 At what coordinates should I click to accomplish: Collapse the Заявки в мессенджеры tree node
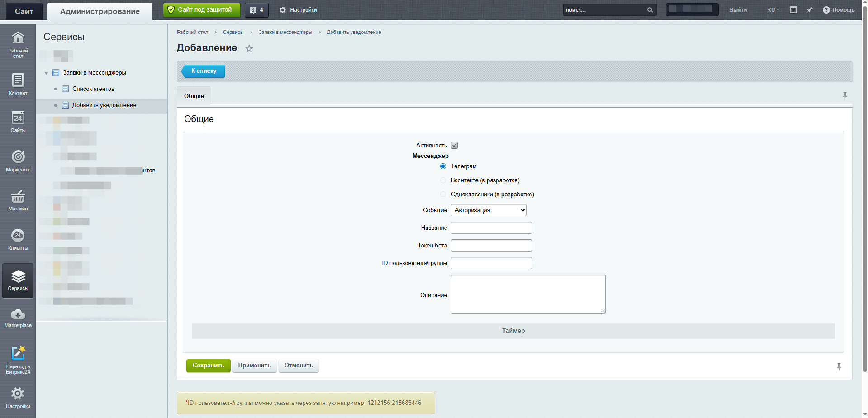pos(46,73)
